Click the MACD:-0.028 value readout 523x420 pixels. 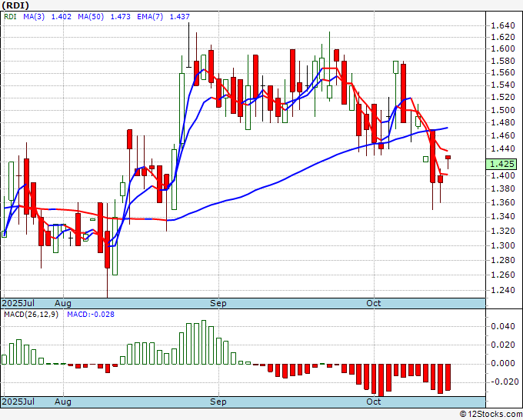(x=91, y=315)
